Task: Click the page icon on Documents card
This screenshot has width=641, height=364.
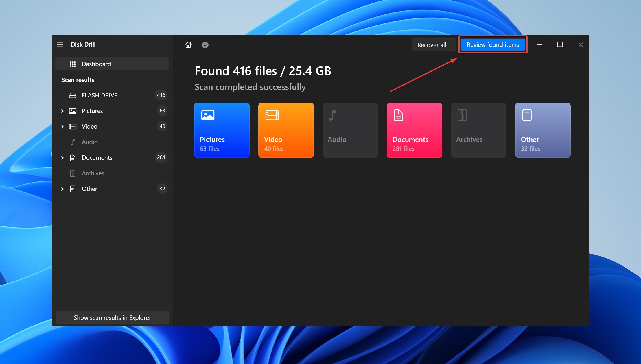Action: tap(398, 115)
